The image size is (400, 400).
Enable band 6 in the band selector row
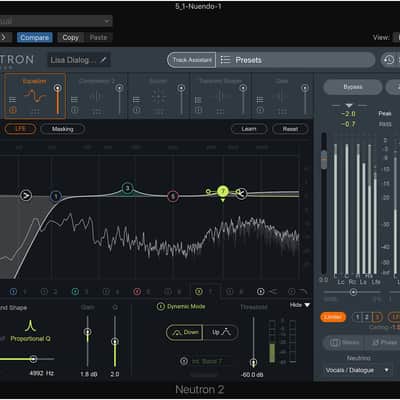tap(168, 292)
